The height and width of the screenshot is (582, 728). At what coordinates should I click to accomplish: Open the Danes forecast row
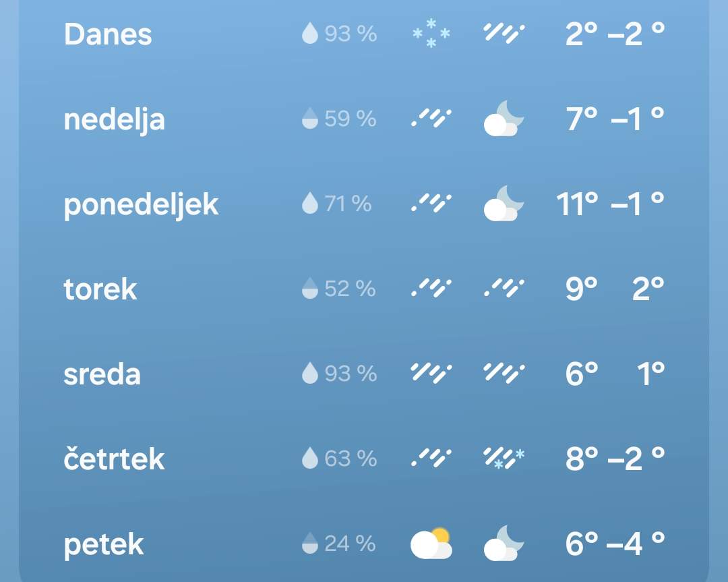(364, 34)
